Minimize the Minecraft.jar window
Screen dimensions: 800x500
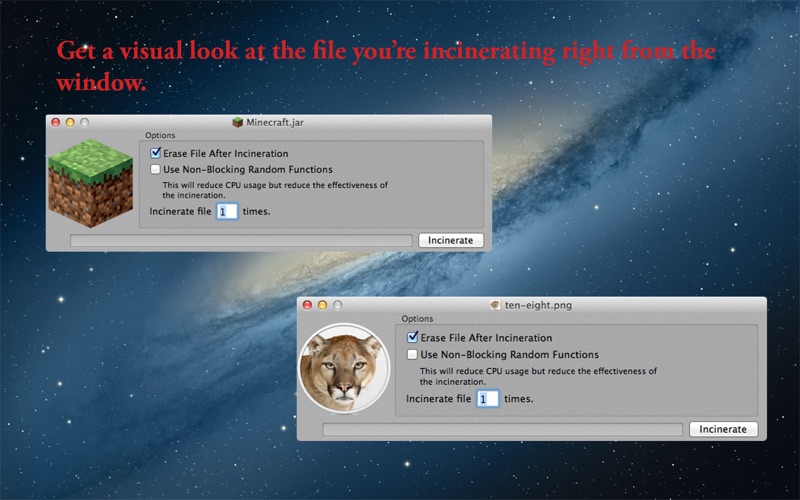[70, 122]
